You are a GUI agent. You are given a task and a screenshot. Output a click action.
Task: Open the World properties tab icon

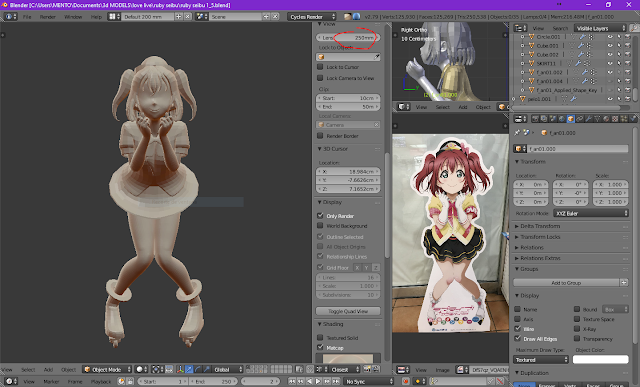coord(562,119)
